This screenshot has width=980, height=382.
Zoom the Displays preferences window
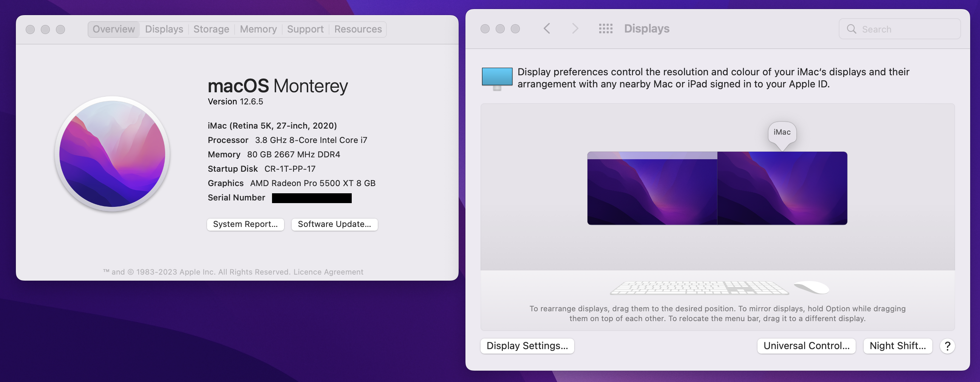point(515,29)
